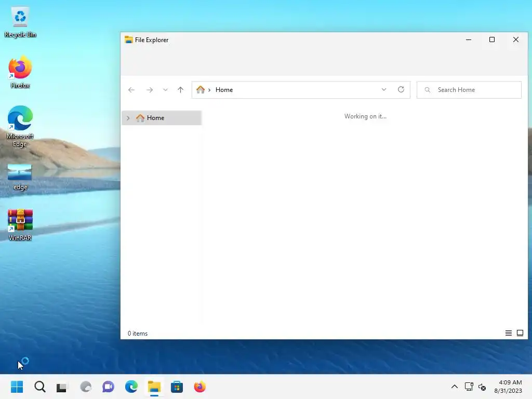This screenshot has height=399, width=532.
Task: Click the File Explorer title icon
Action: click(x=129, y=39)
